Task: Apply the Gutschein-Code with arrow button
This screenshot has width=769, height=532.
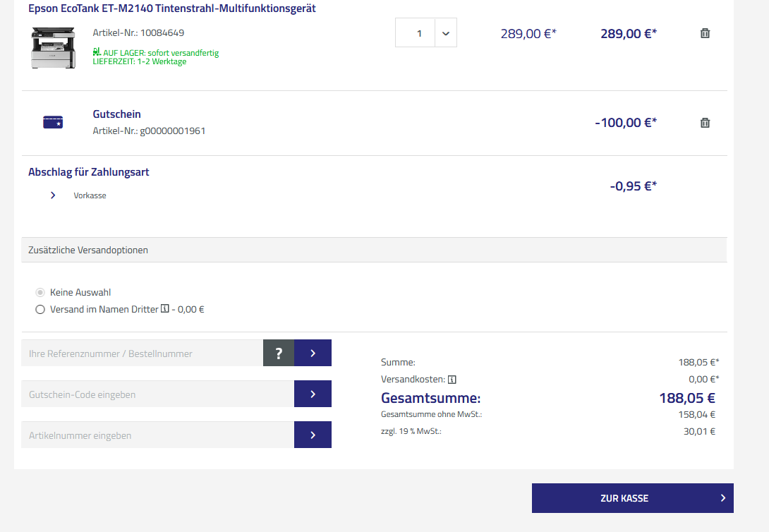Action: (x=313, y=394)
